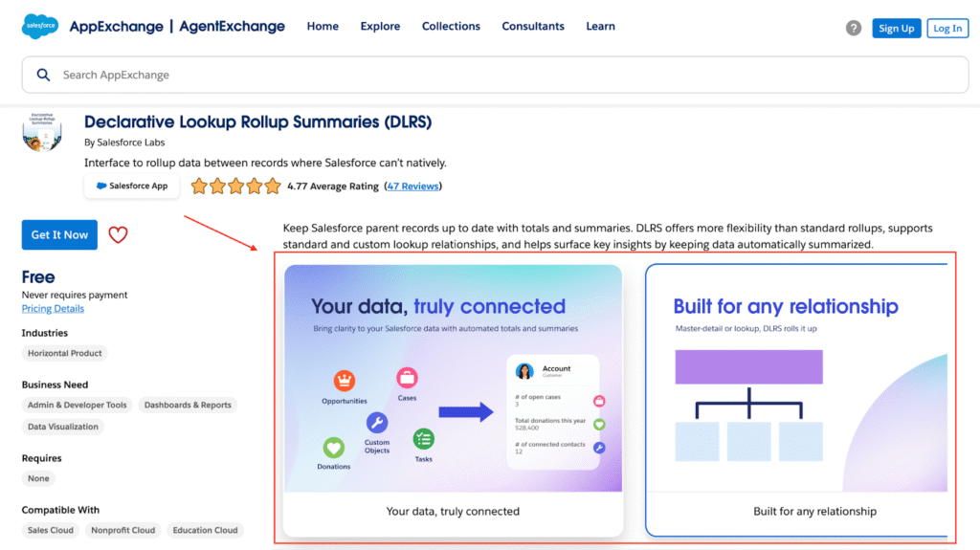Image resolution: width=980 pixels, height=550 pixels.
Task: Click the Salesforce cloud logo
Action: (x=40, y=26)
